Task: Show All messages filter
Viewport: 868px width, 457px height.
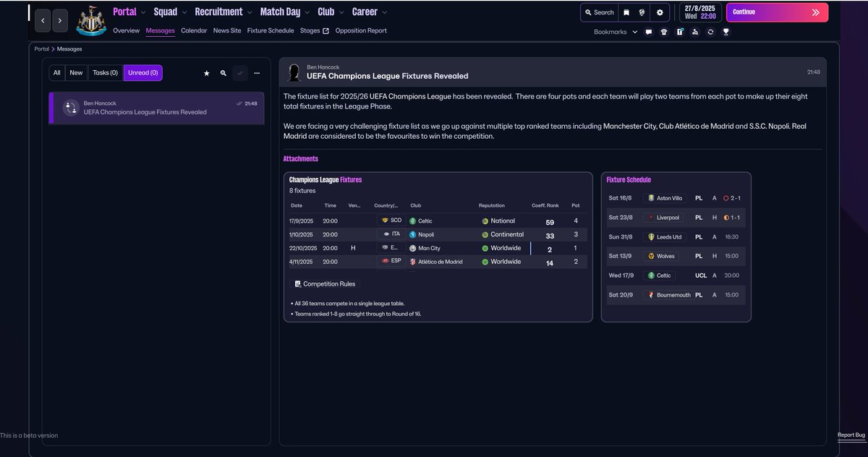Action: (x=57, y=73)
